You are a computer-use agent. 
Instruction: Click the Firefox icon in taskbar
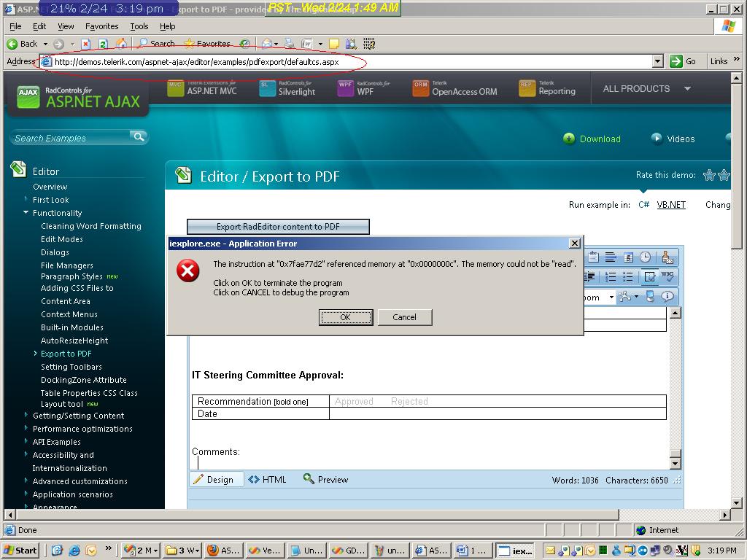click(213, 551)
